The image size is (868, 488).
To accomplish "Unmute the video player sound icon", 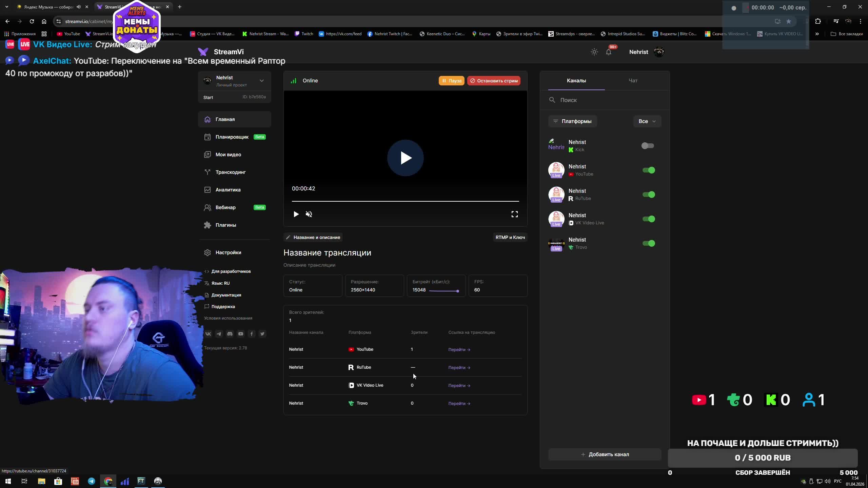I will (309, 214).
